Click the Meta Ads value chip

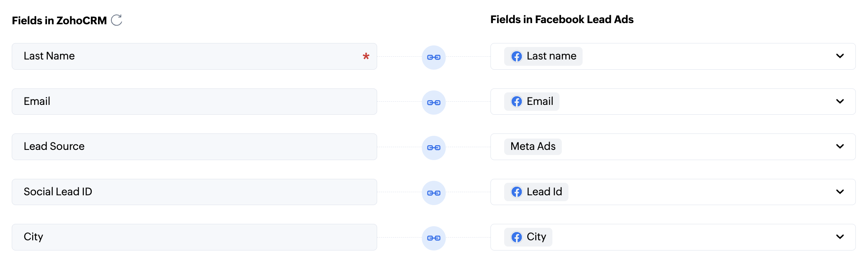533,146
